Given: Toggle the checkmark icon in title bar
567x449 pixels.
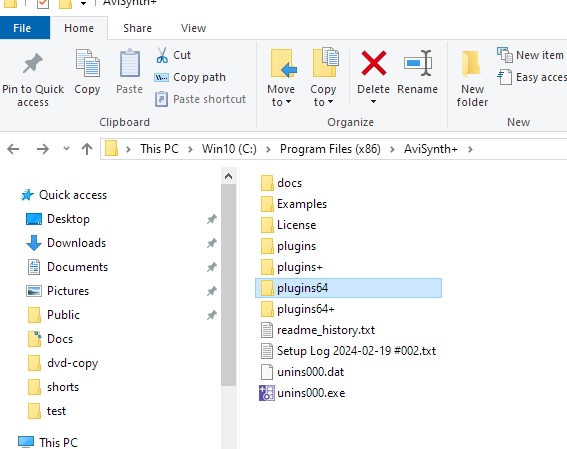Looking at the screenshot, I should click(x=43, y=4).
